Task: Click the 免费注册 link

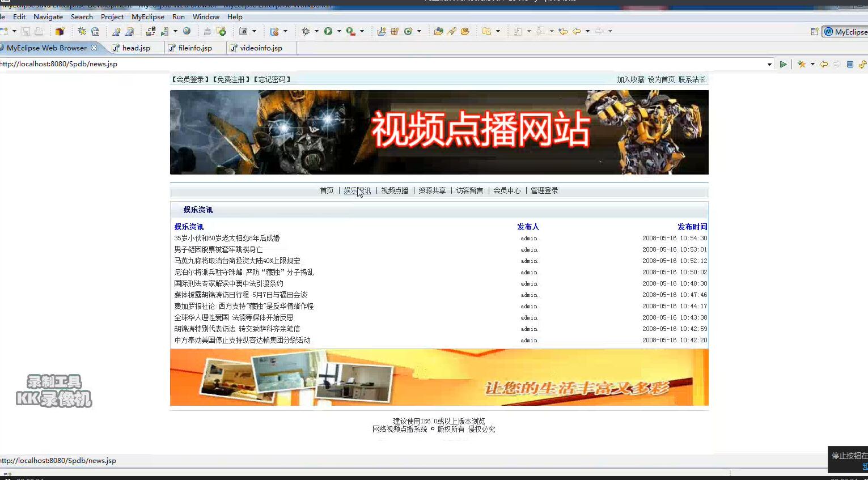Action: [x=231, y=80]
